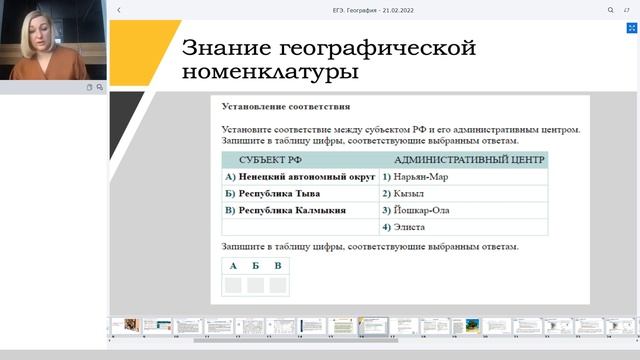Click the 'АДМИНИСТРАТИВНЫЙ ЦЕНТР' column header
The height and width of the screenshot is (360, 640).
(469, 160)
